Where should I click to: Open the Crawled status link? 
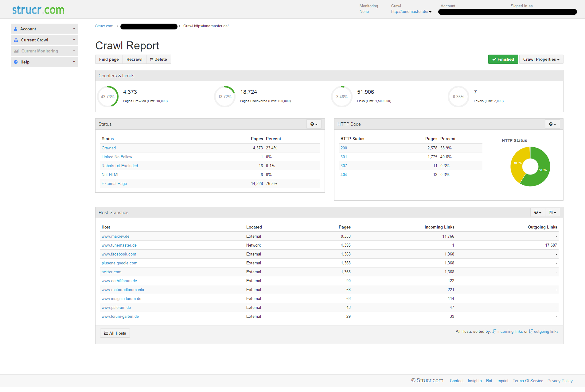(x=109, y=148)
